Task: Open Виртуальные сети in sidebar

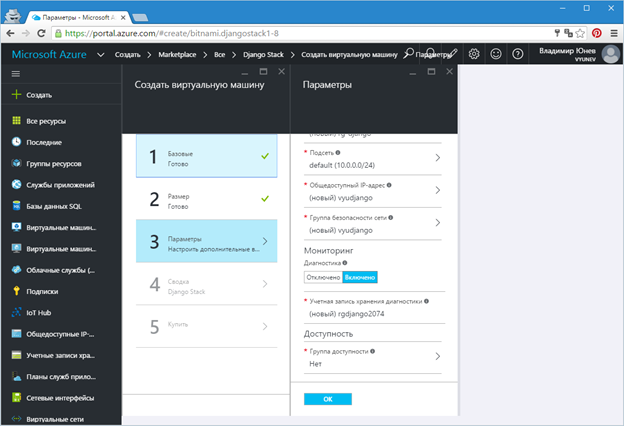Action: click(55, 419)
